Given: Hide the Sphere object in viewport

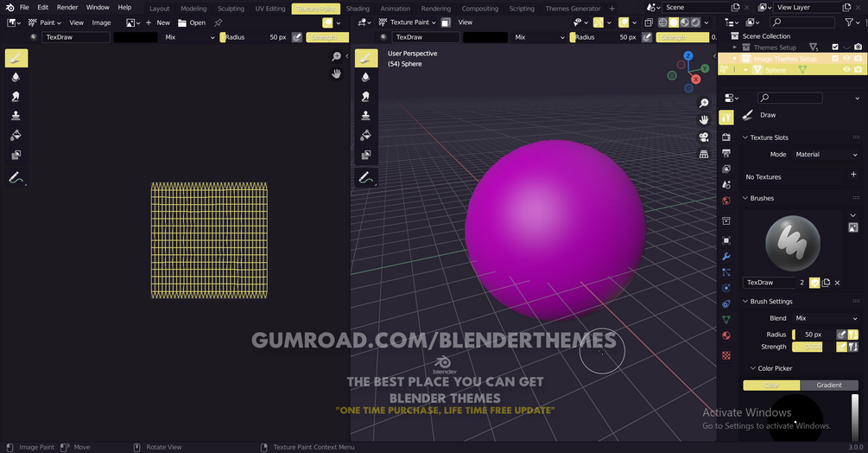Looking at the screenshot, I should pyautogui.click(x=846, y=69).
